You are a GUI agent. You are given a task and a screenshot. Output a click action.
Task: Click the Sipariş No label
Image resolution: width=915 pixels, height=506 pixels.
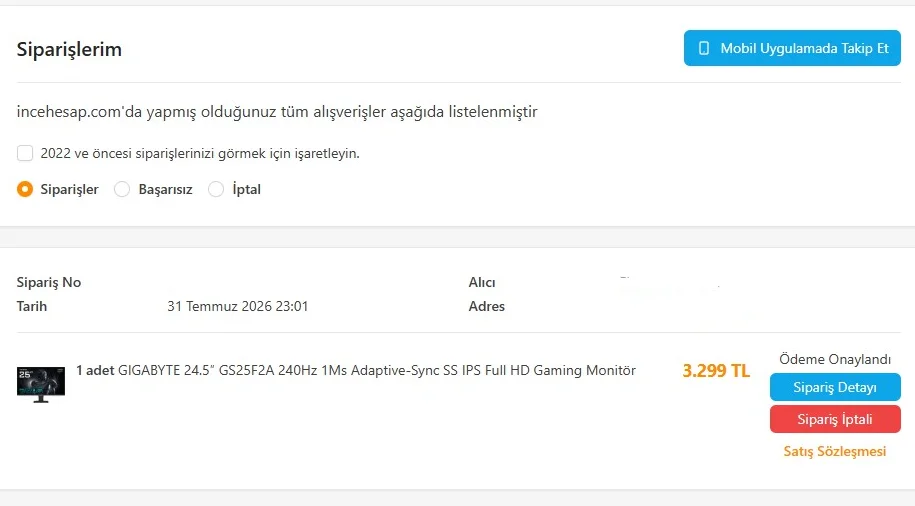click(x=48, y=282)
